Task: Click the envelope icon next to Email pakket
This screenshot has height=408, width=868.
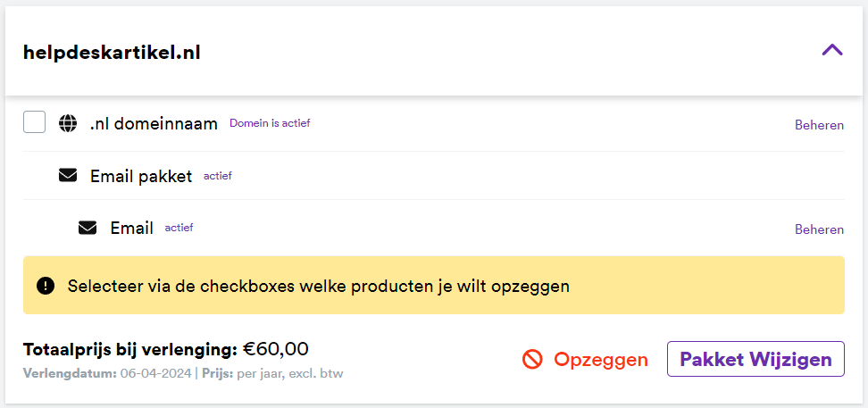Action: (68, 176)
